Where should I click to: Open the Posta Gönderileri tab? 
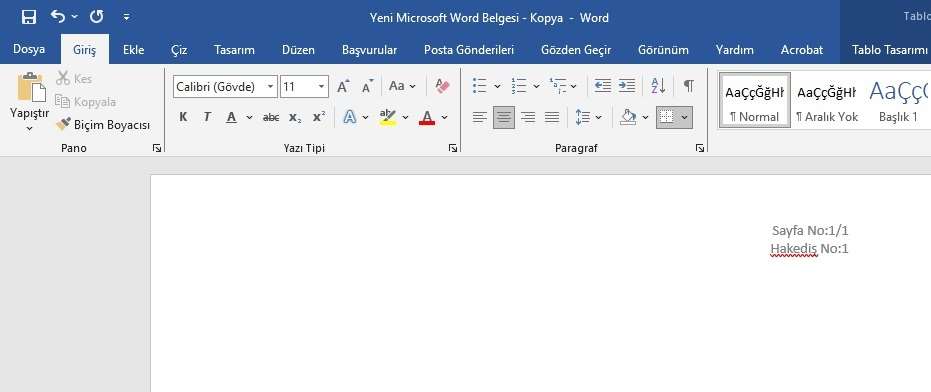469,50
